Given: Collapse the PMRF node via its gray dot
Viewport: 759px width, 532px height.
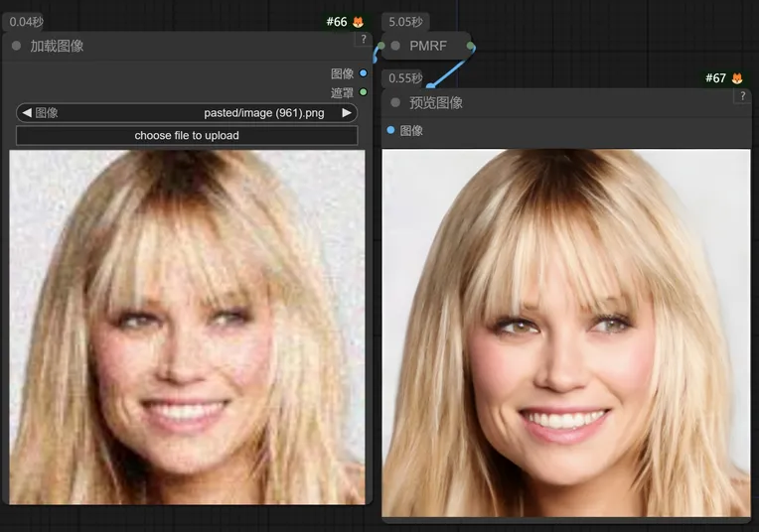Looking at the screenshot, I should pos(395,46).
